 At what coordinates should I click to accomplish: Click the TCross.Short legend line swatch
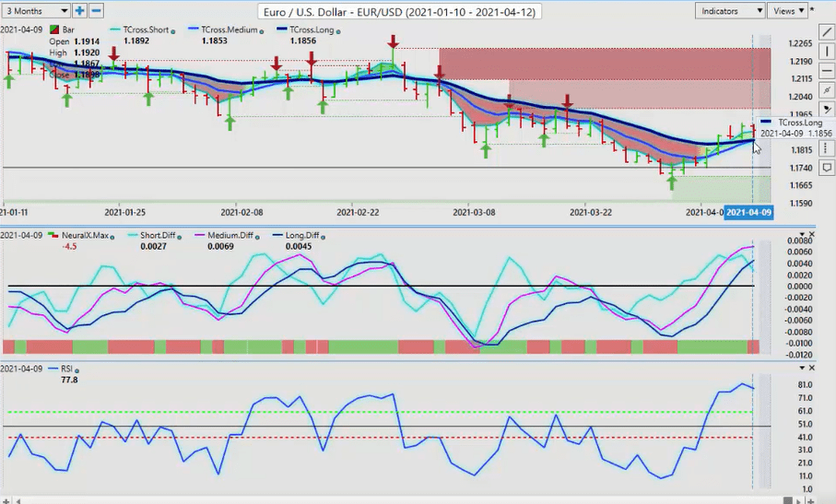tap(116, 29)
